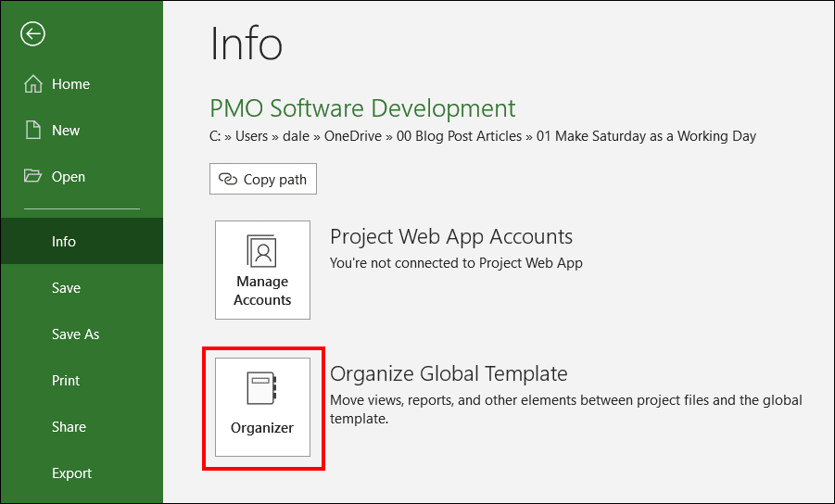Click the Open menu label
Screen dimensions: 835x504
(x=69, y=177)
